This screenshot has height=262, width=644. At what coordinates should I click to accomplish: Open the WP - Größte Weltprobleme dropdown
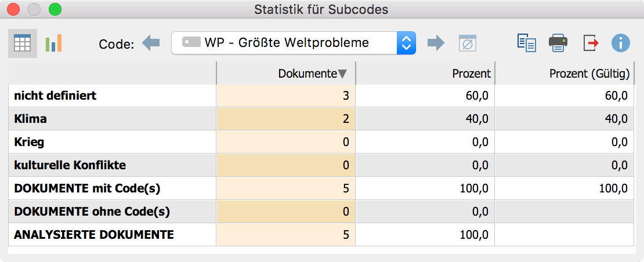[294, 43]
